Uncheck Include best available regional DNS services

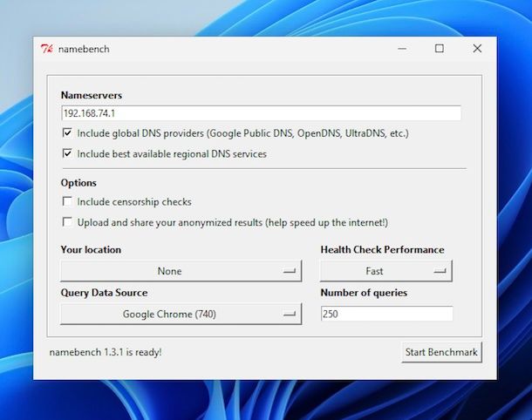click(67, 153)
